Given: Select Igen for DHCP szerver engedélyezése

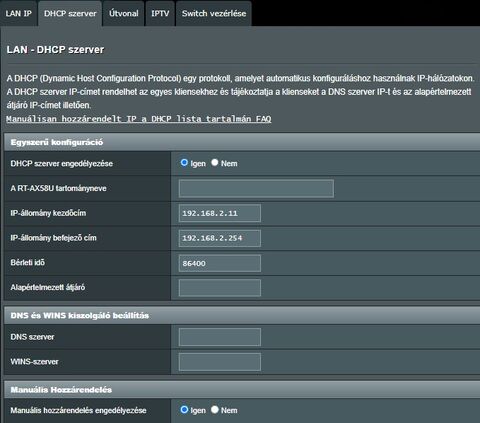Looking at the screenshot, I should tap(184, 163).
